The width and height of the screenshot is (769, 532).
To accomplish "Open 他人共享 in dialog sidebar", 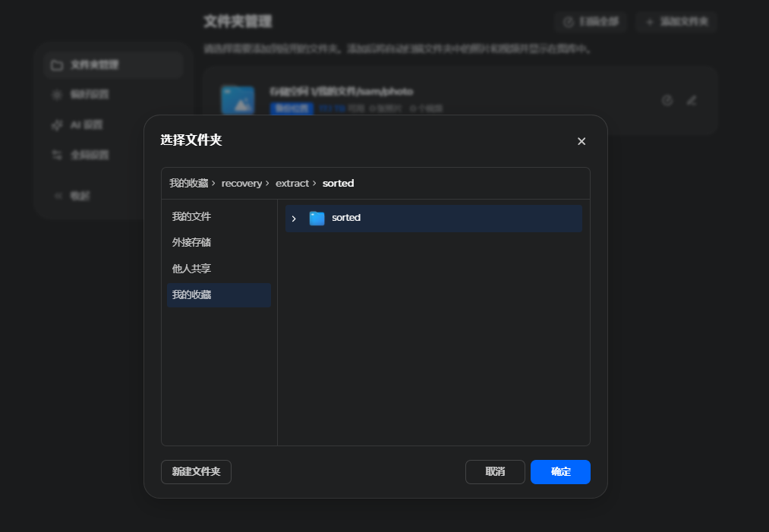I will [x=219, y=269].
